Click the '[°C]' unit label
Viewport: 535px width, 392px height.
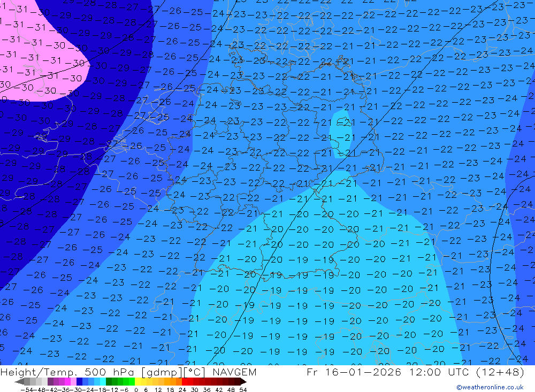(195, 372)
